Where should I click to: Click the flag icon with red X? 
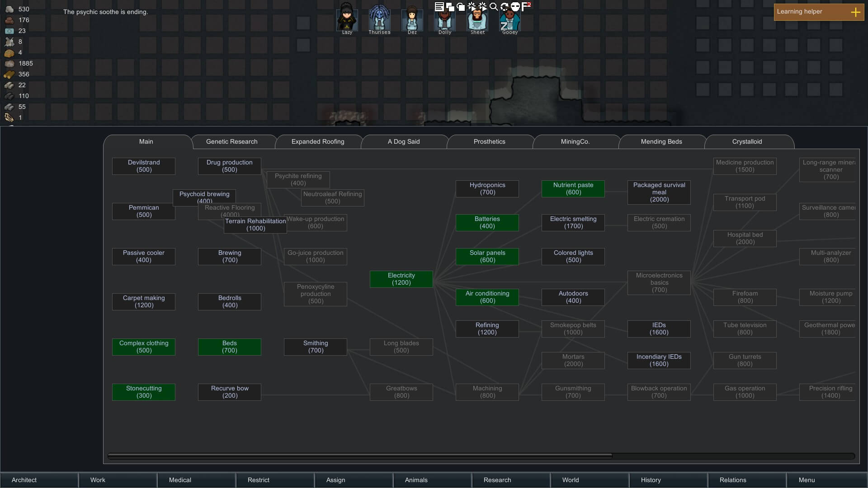pyautogui.click(x=527, y=6)
